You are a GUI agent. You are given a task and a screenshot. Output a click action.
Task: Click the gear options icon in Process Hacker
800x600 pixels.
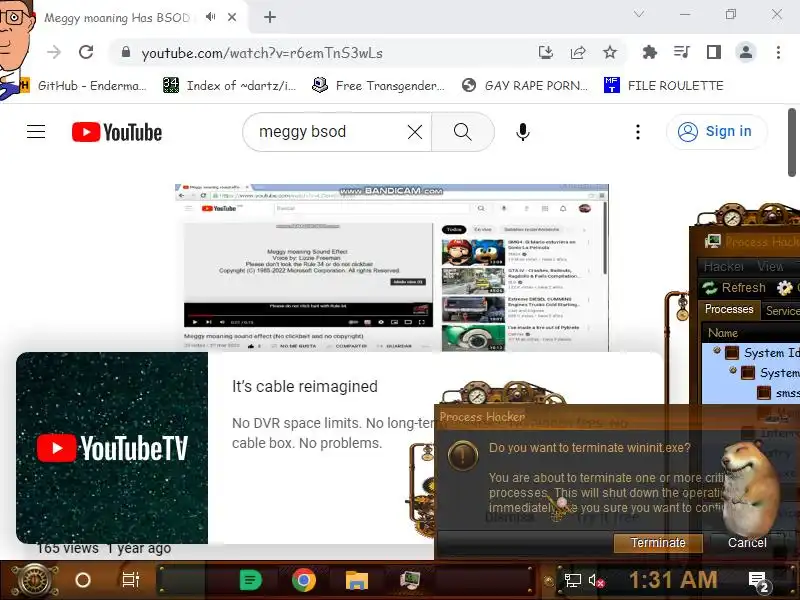click(x=784, y=288)
